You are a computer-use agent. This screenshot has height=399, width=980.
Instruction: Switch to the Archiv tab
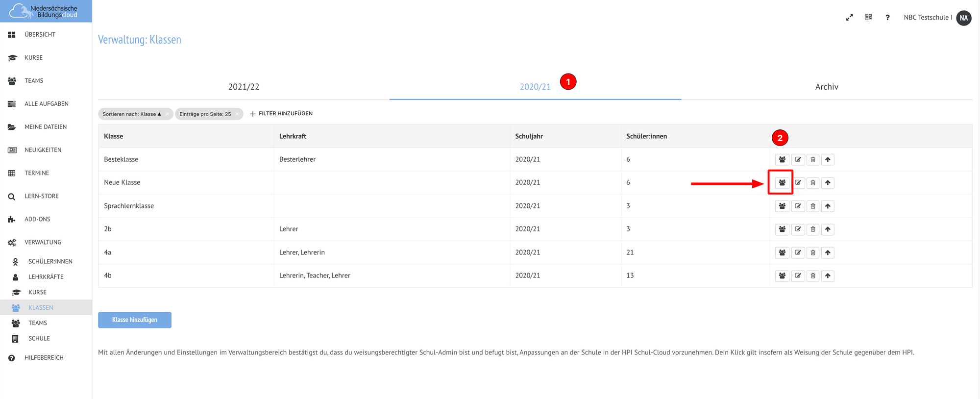click(x=827, y=87)
